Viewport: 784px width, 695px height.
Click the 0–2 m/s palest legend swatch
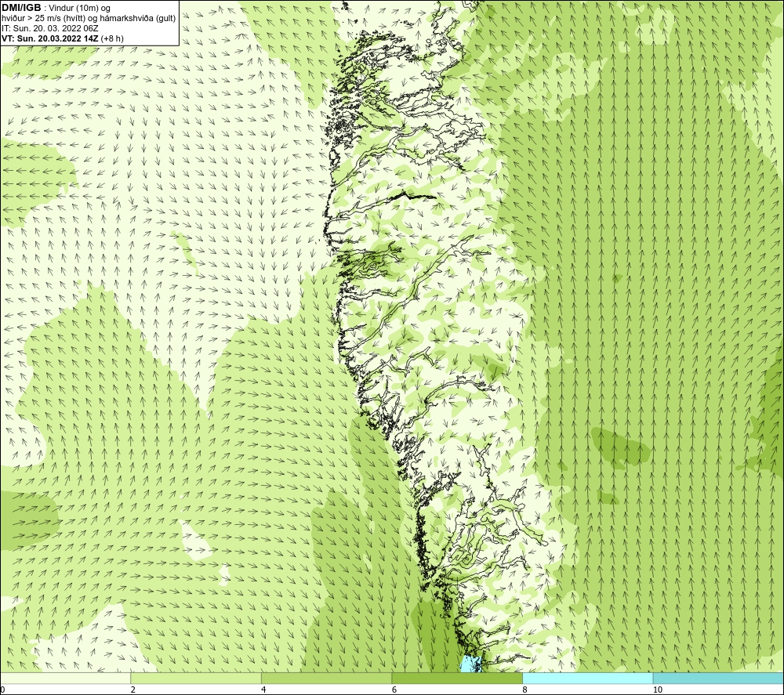pos(66,678)
